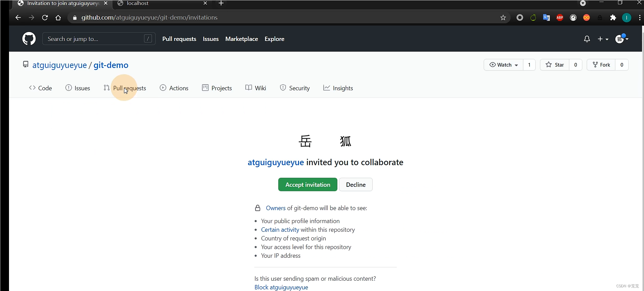Click the GitHub Octocat logo
Image resolution: width=644 pixels, height=291 pixels.
pos(29,39)
